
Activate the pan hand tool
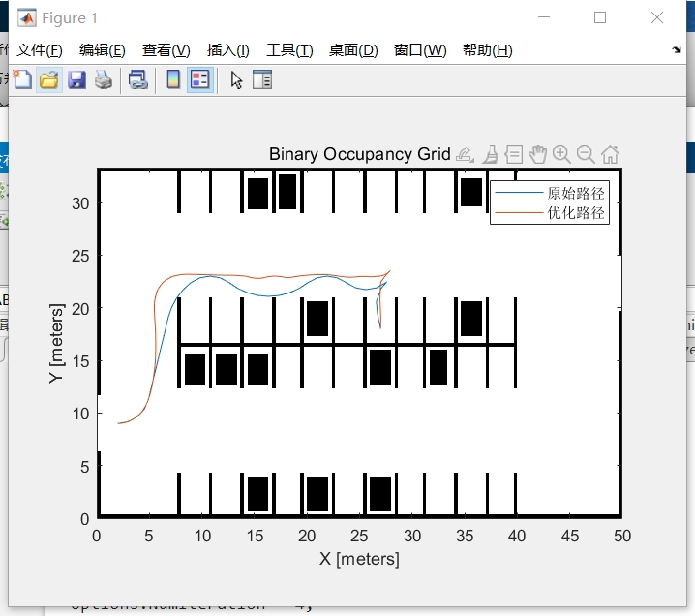(x=537, y=155)
